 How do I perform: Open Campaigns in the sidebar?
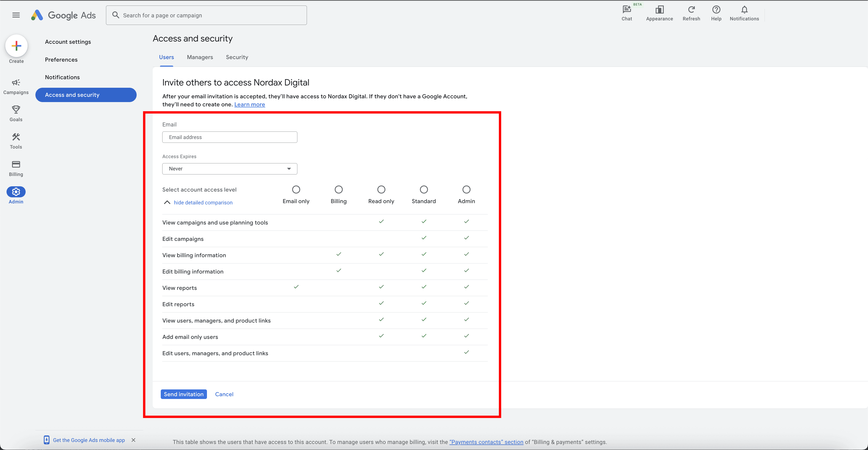pyautogui.click(x=16, y=87)
